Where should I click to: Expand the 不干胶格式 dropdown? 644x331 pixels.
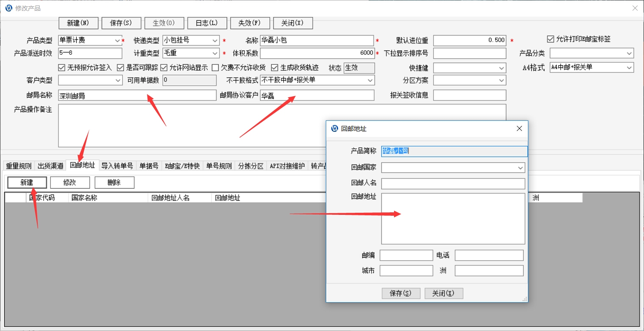[370, 80]
